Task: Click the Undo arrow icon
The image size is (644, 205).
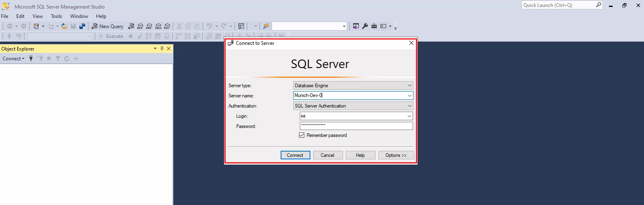Action: (209, 26)
